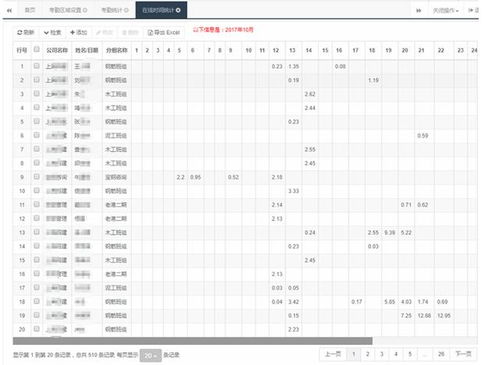The image size is (499, 365).
Task: Open the 关闭操作 dropdown menu
Action: (446, 11)
